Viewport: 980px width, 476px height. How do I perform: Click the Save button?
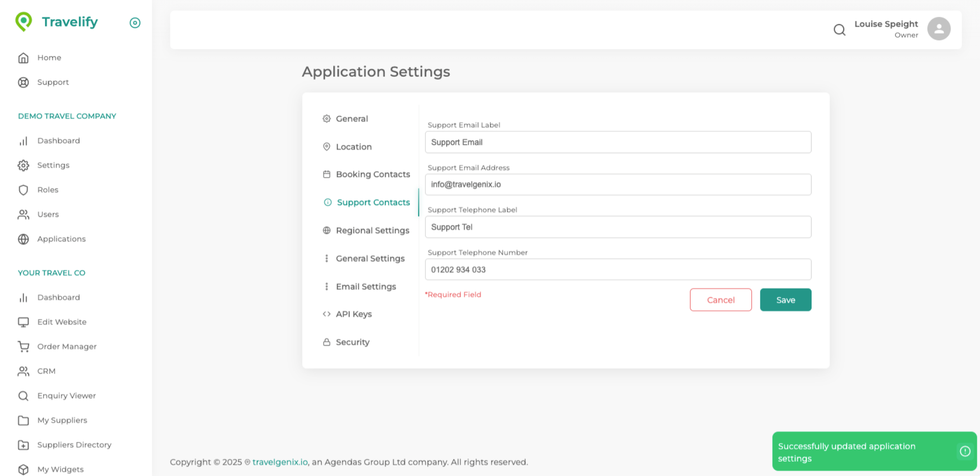click(785, 300)
